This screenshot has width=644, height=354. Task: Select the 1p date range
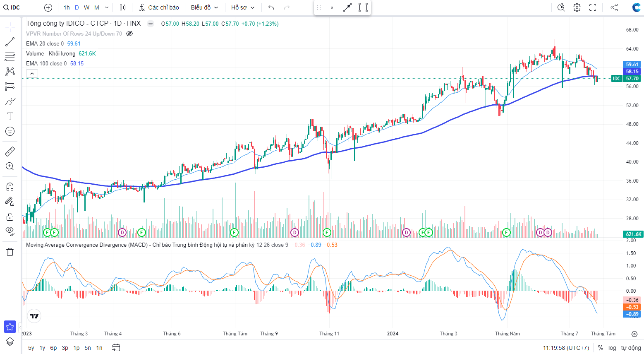[x=77, y=348]
